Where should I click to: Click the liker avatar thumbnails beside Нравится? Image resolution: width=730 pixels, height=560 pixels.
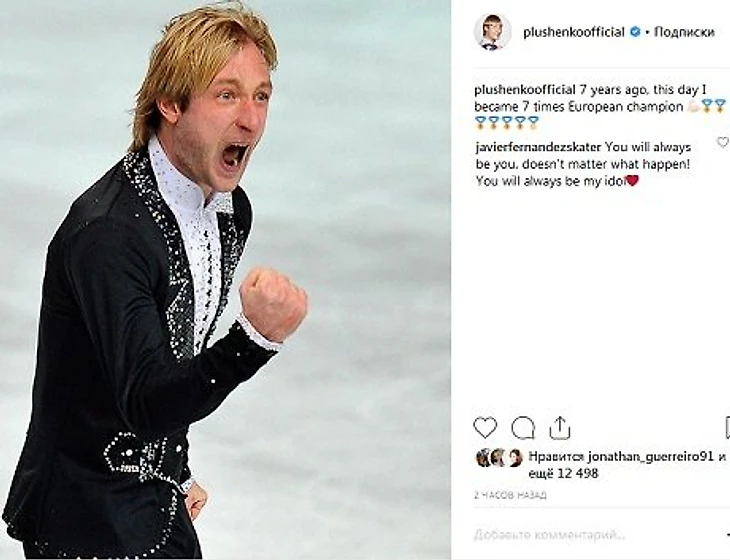click(x=499, y=458)
